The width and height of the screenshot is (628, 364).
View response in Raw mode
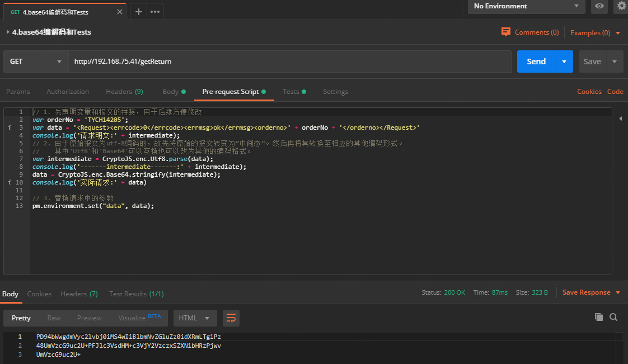pos(53,318)
